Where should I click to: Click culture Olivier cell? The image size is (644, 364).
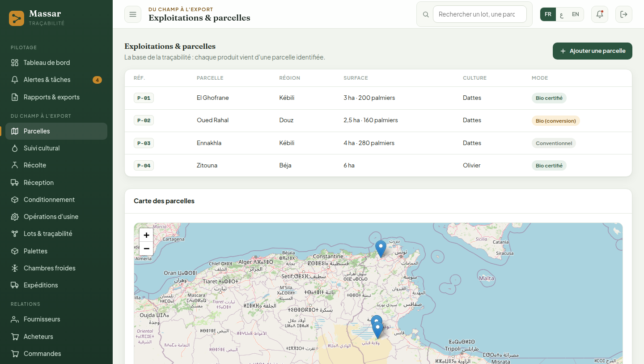tap(472, 165)
